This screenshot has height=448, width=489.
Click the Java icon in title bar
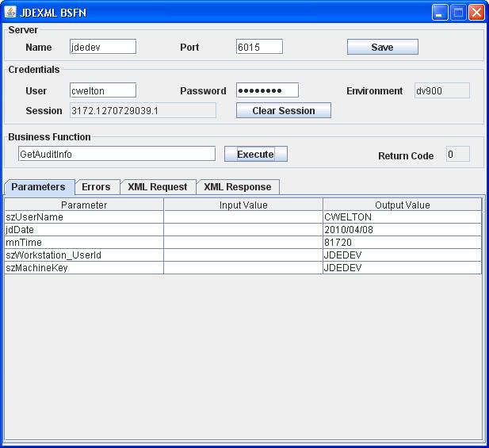10,12
